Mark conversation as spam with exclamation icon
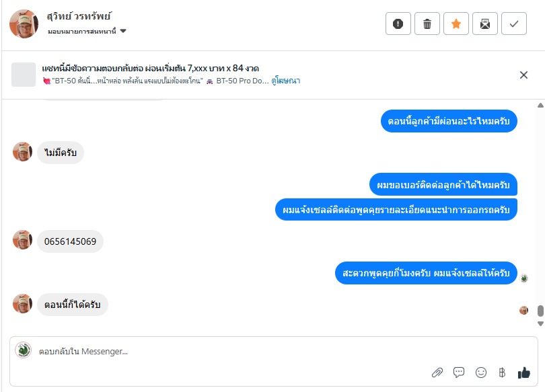The width and height of the screenshot is (545, 392). [x=398, y=24]
